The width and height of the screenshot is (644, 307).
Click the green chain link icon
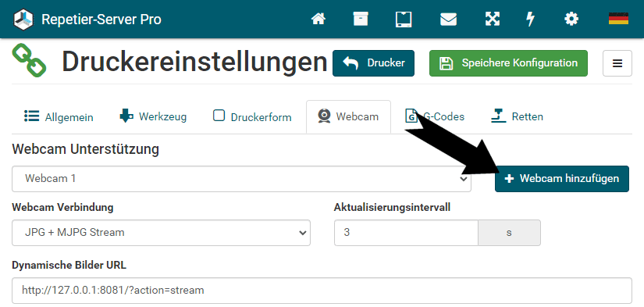click(x=29, y=60)
